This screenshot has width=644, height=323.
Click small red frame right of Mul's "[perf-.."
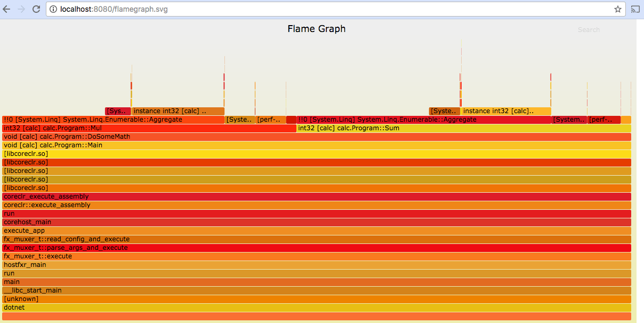pyautogui.click(x=291, y=120)
